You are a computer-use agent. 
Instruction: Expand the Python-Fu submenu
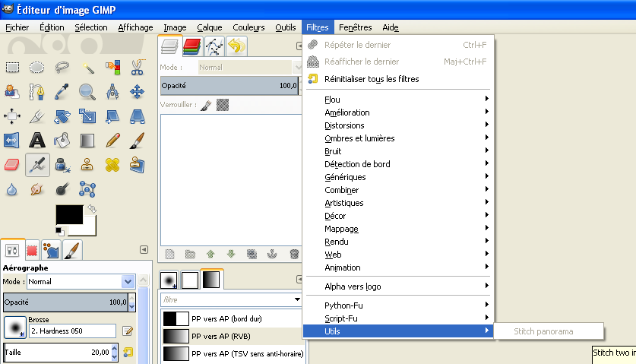(397, 305)
